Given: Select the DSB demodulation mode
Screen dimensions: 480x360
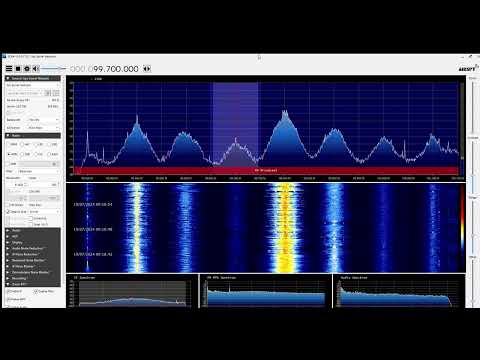Looking at the screenshot, I should (25, 154).
